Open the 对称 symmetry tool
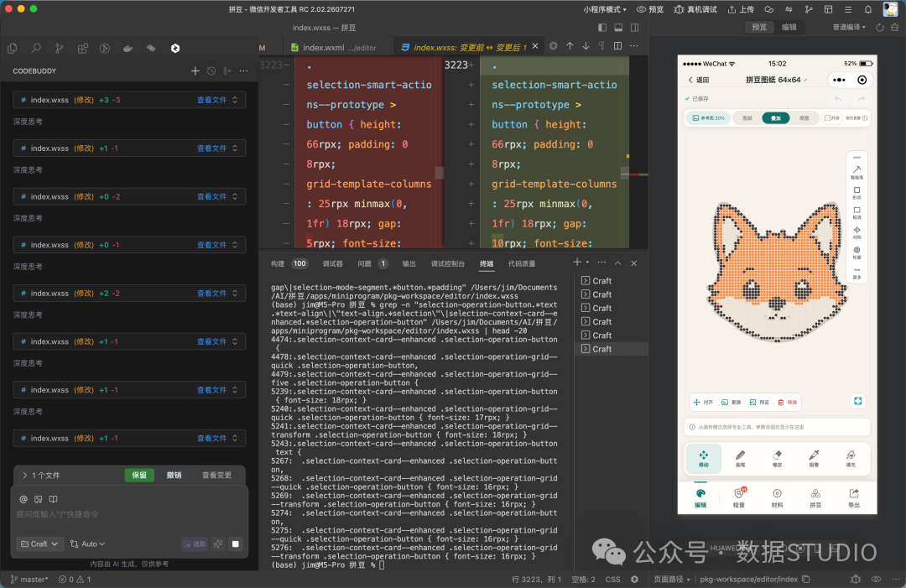 857,233
